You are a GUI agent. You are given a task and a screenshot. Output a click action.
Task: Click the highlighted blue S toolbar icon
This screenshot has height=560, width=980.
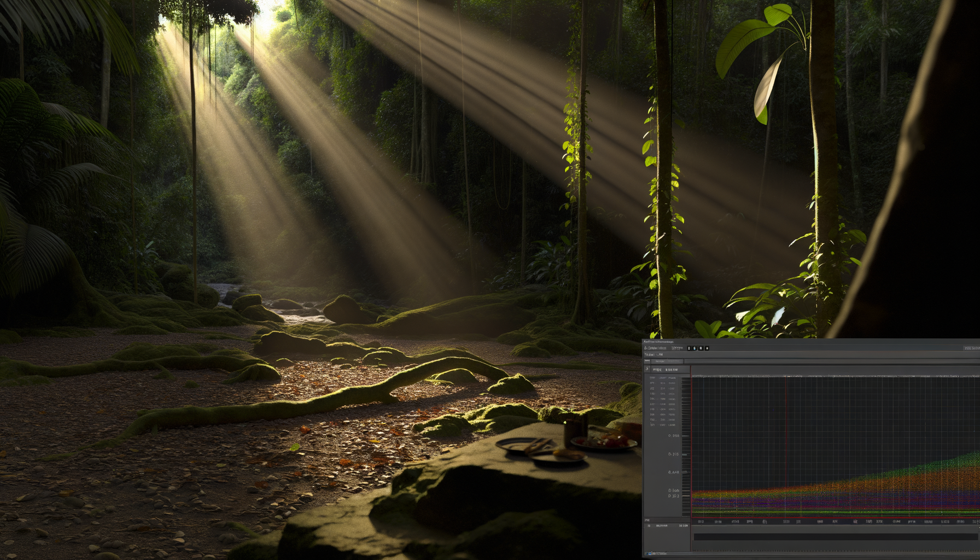click(x=694, y=348)
